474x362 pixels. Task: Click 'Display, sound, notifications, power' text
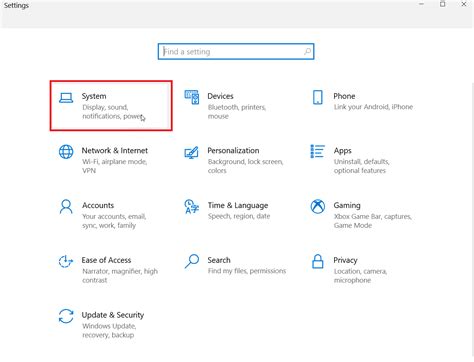tap(113, 112)
